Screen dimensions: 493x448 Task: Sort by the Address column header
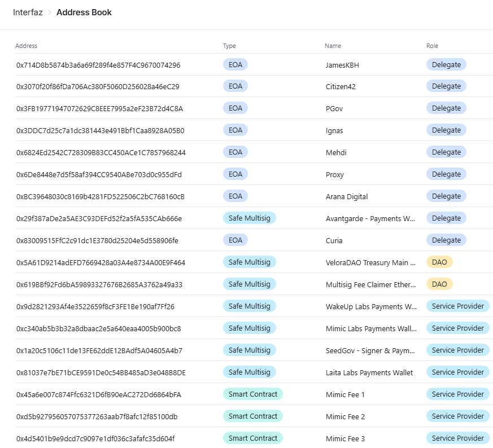27,46
